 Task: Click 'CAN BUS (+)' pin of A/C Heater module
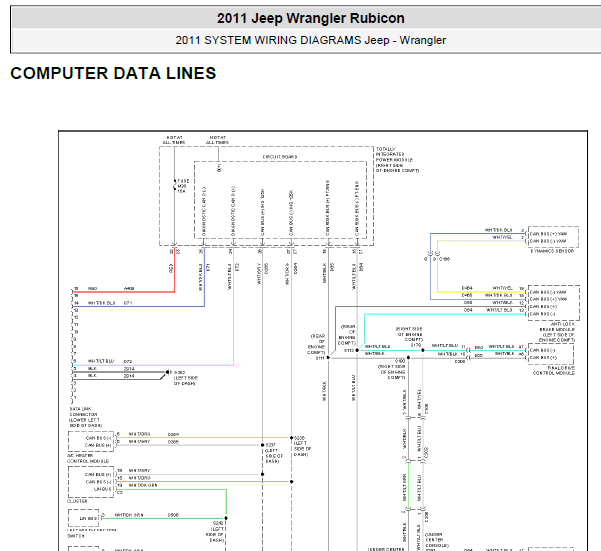98,445
